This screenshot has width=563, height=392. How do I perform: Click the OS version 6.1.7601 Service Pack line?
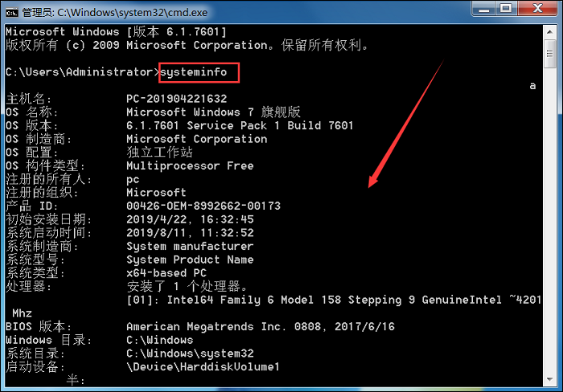[x=240, y=125]
